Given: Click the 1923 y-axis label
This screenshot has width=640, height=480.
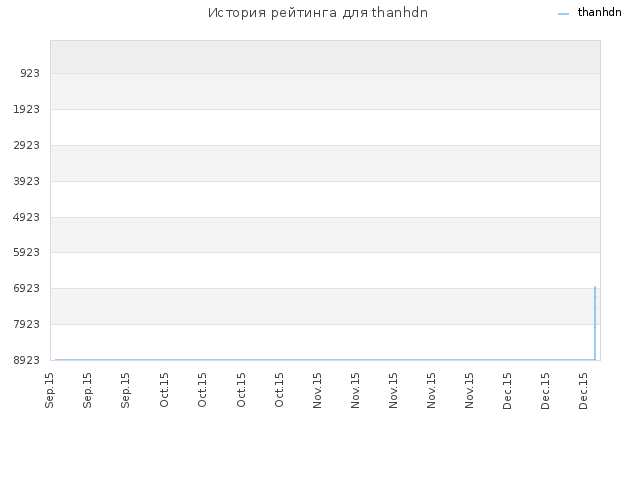Looking at the screenshot, I should 27,109.
